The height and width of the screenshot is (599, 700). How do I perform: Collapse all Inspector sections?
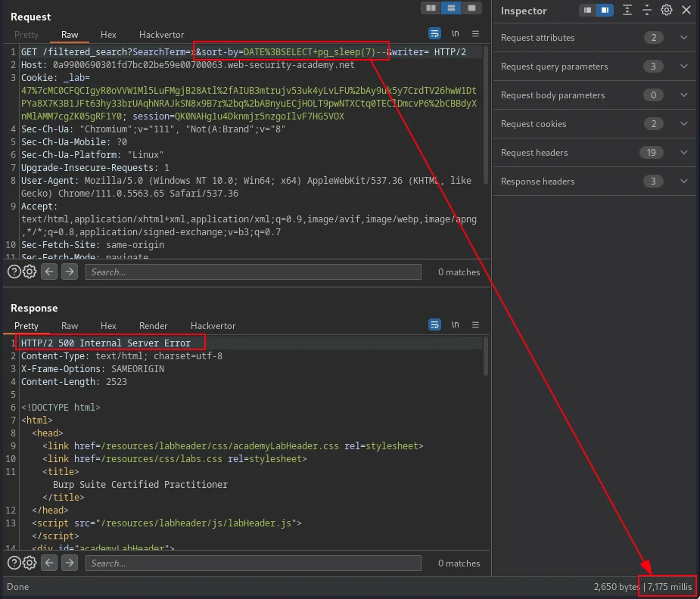pyautogui.click(x=647, y=11)
